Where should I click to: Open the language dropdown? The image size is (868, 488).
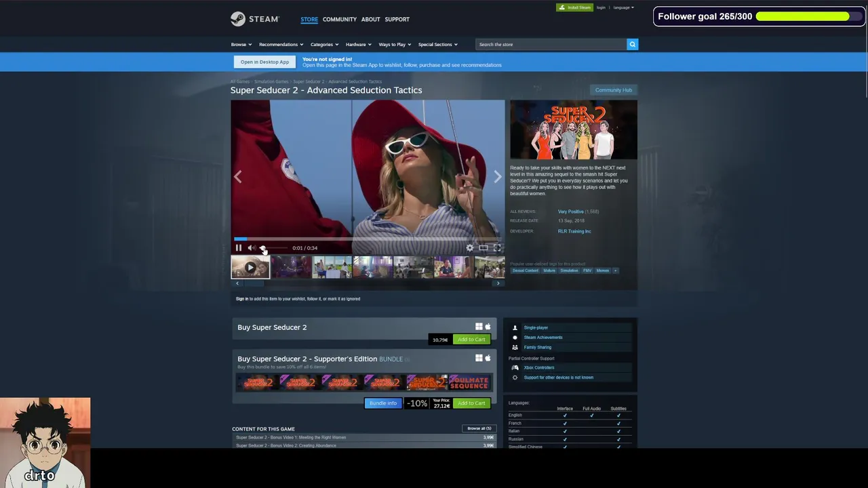(x=623, y=7)
